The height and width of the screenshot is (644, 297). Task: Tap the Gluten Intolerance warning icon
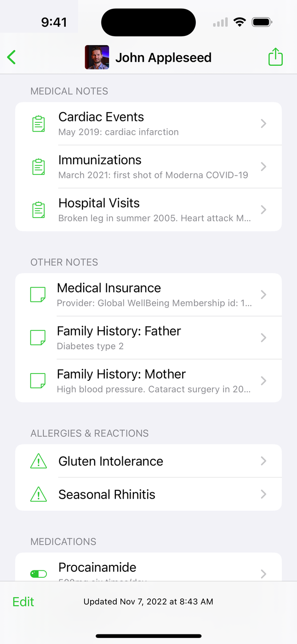(39, 461)
